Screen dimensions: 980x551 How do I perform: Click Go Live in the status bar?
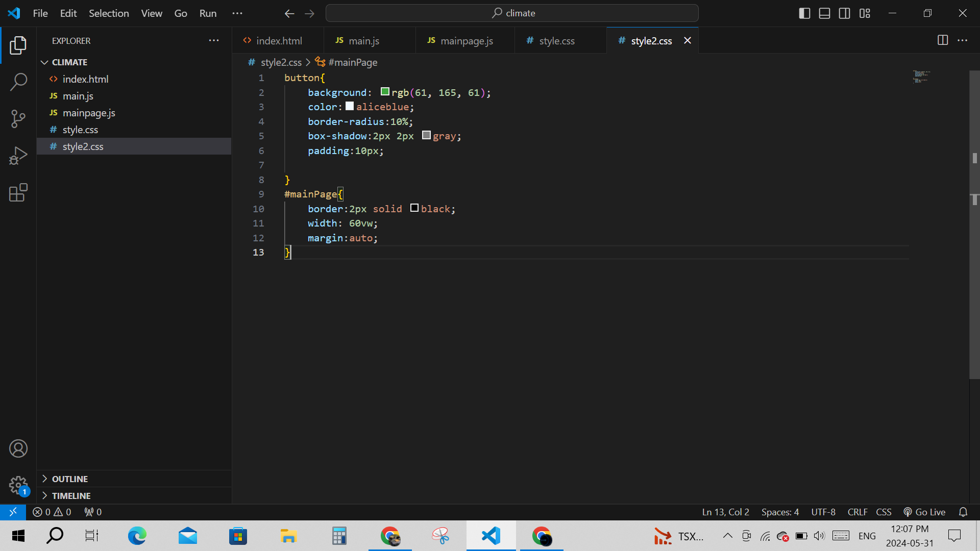(924, 512)
